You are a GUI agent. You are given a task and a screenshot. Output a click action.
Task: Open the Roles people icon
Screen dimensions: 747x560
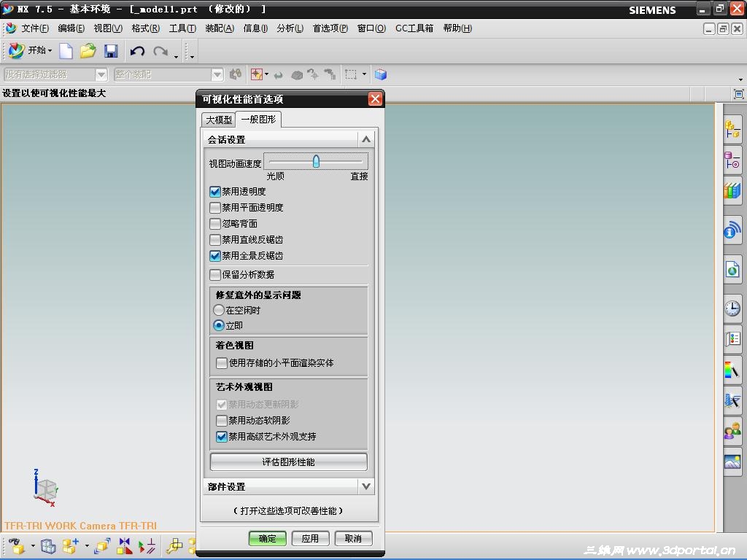(732, 432)
